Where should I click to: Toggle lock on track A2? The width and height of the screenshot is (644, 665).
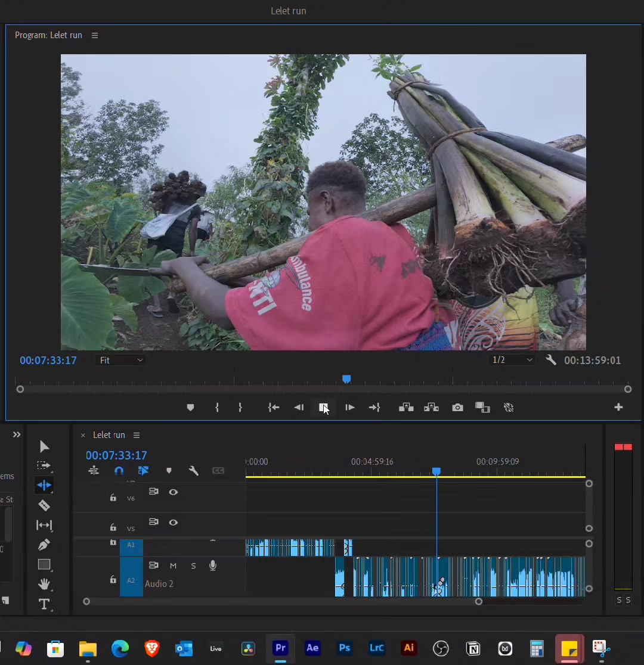113,579
